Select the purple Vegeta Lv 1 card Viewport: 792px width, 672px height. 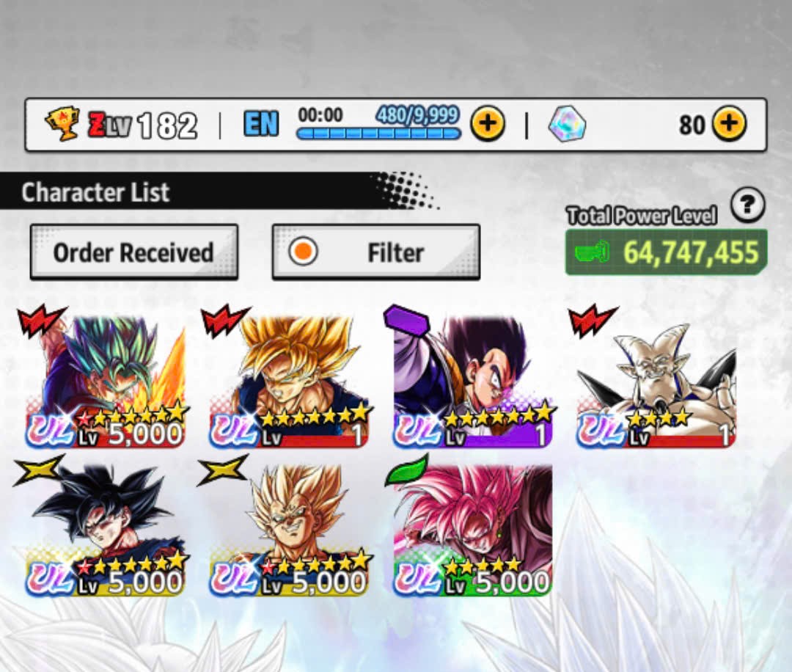click(472, 378)
